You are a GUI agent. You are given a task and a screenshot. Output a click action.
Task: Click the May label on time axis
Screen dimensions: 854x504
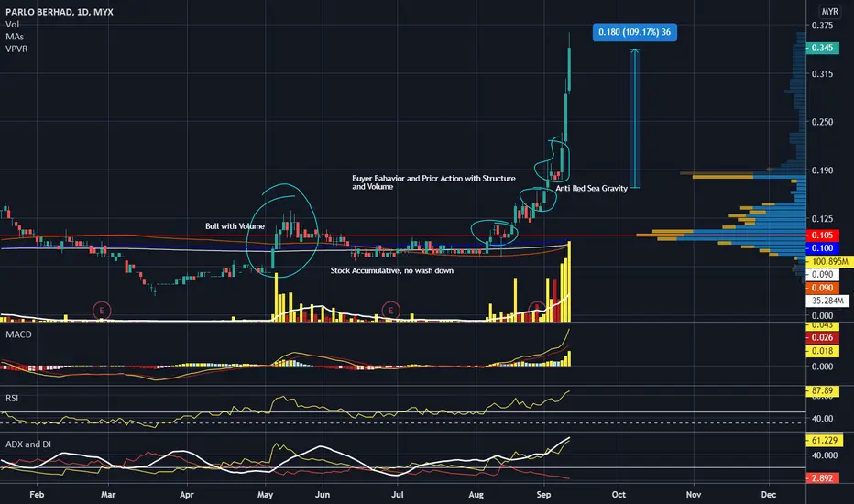[265, 495]
